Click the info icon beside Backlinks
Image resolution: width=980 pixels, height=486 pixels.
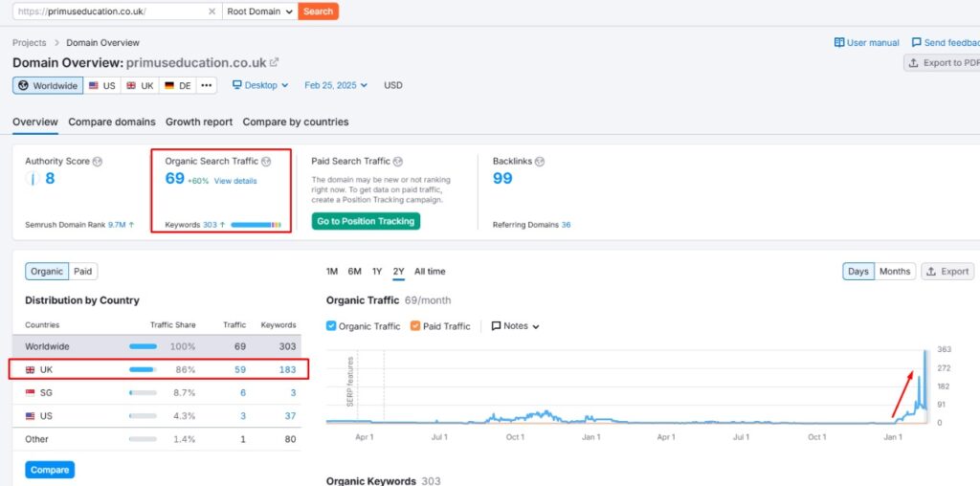pyautogui.click(x=540, y=161)
